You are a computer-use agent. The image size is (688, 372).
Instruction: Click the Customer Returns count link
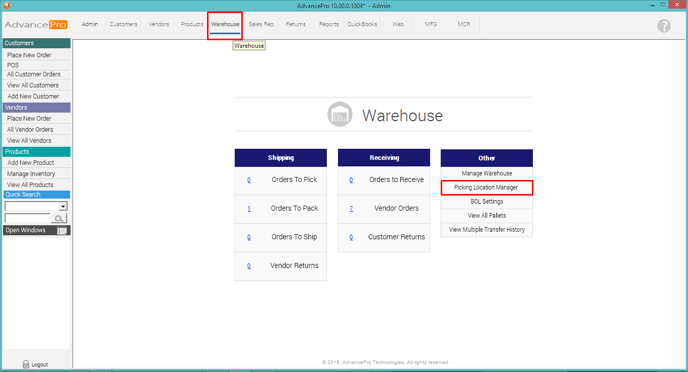(x=351, y=237)
